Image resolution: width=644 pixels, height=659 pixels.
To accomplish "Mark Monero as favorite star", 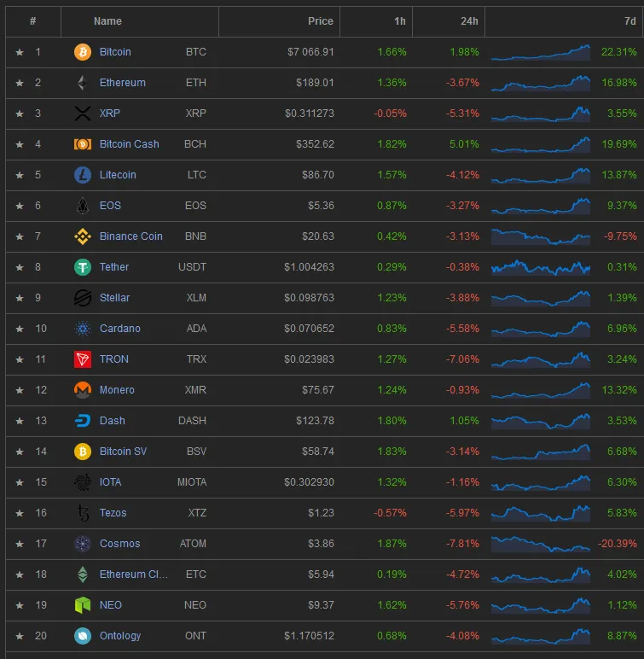I will tap(20, 390).
